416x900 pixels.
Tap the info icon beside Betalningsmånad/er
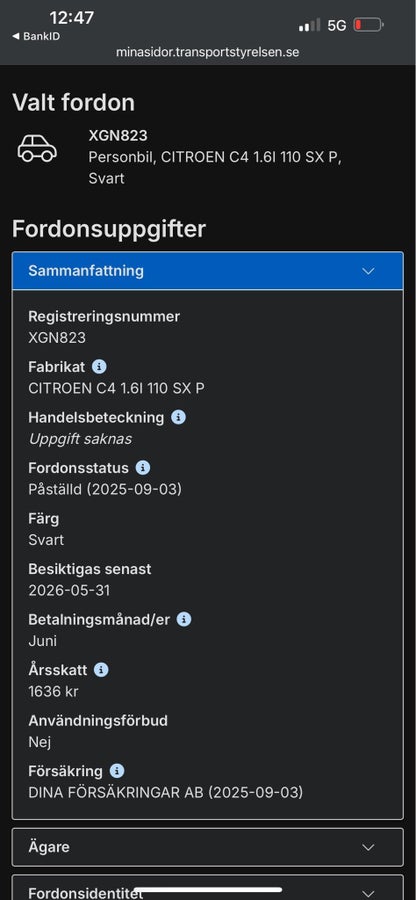click(x=184, y=619)
